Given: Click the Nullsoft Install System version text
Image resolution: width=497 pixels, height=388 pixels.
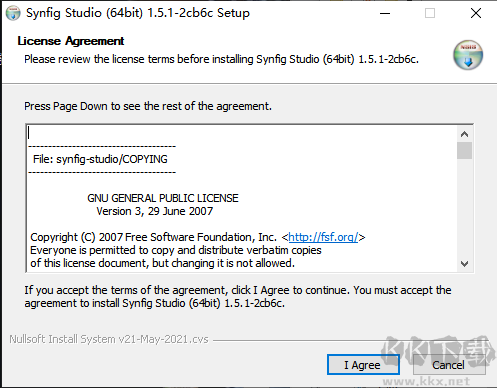Looking at the screenshot, I should pos(109,339).
